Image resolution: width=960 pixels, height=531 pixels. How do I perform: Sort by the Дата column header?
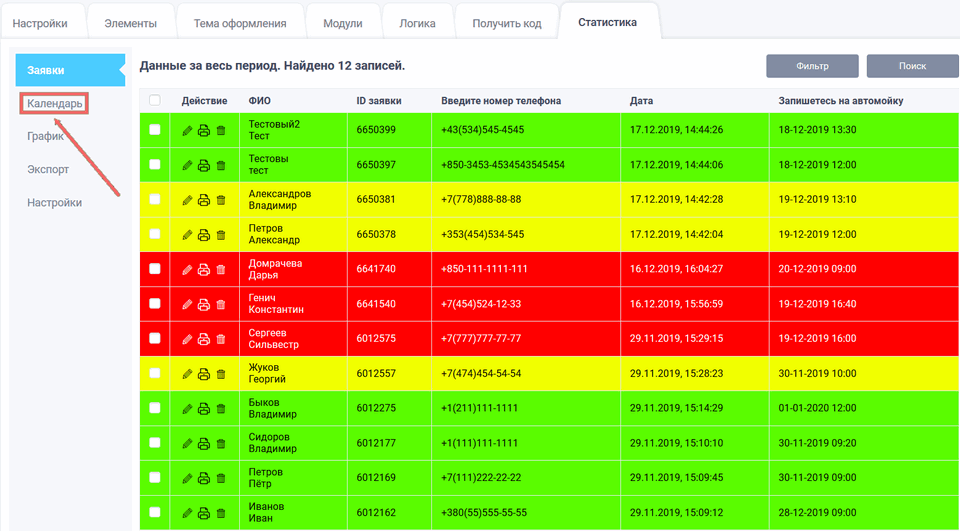click(x=641, y=100)
